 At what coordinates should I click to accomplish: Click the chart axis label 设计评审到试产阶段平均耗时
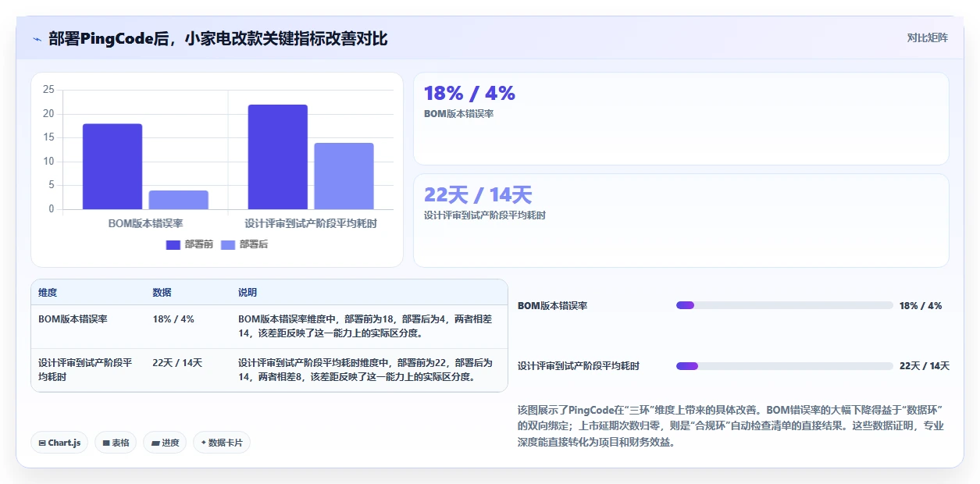(311, 223)
